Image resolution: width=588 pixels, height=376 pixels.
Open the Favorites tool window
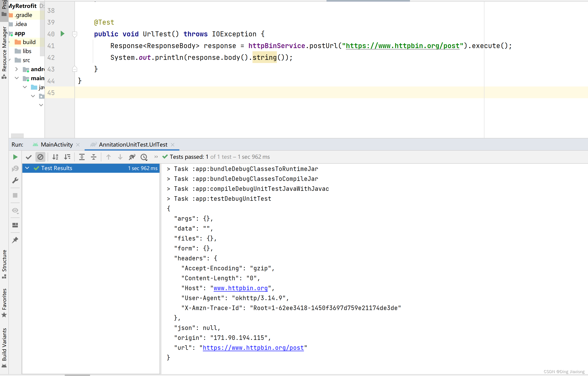pos(4,303)
